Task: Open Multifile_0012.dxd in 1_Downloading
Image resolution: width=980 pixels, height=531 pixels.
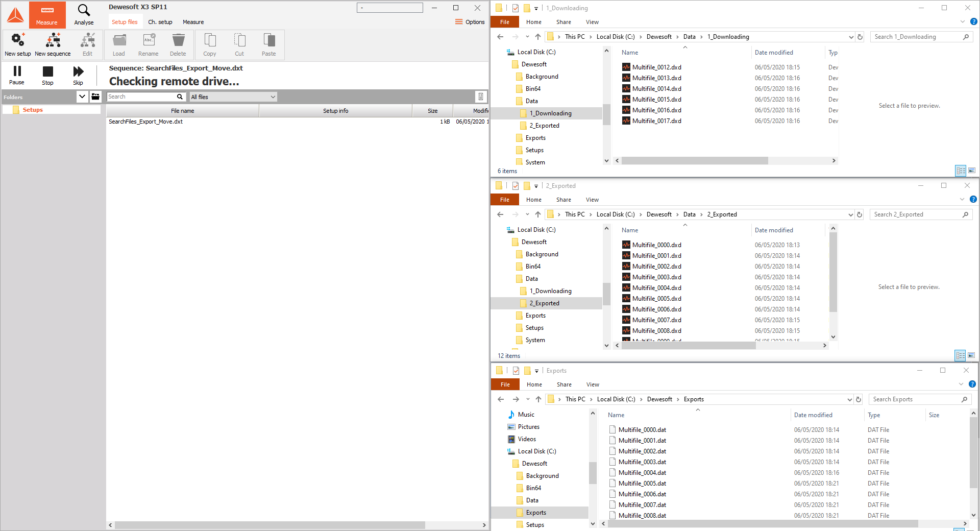Action: [656, 67]
